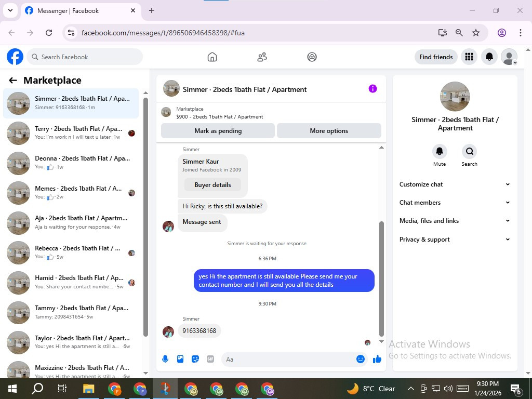Open the Taylor conversation
Screen dimensions: 532x399
tap(71, 342)
